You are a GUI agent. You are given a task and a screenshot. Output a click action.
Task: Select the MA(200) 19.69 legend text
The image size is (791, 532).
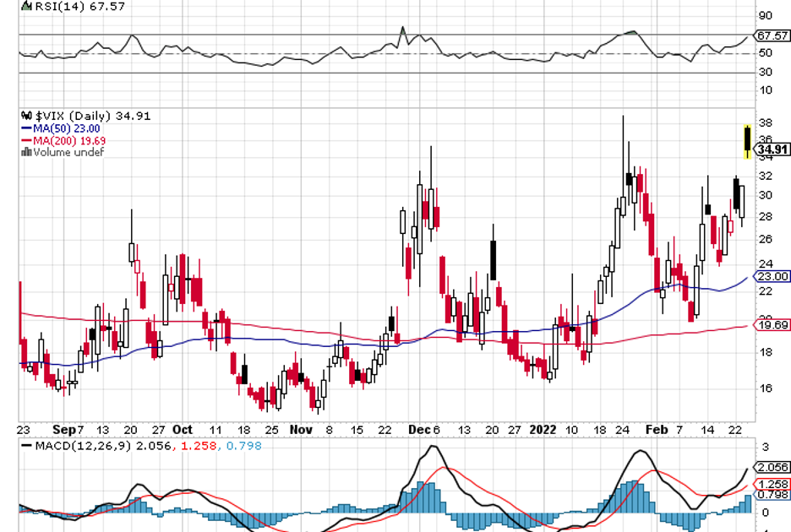[x=69, y=141]
